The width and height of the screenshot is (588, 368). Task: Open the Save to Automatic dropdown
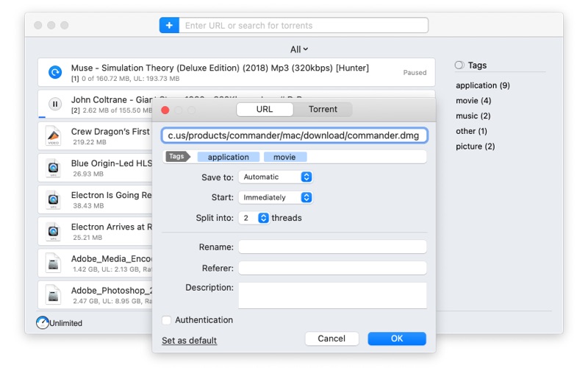pos(276,177)
